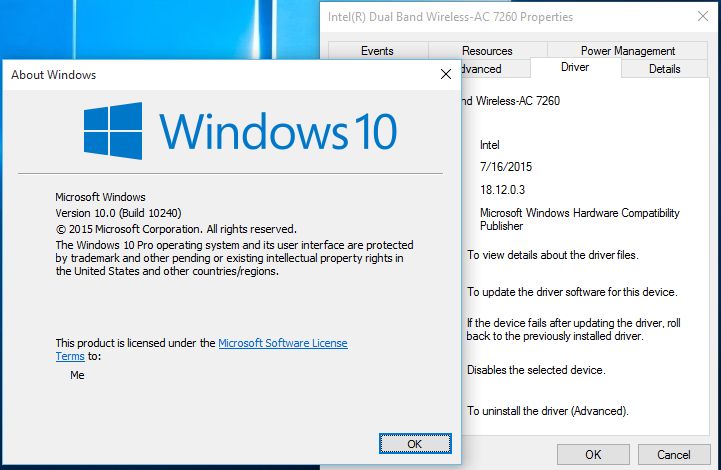Close the About Windows dialog
721x470 pixels.
click(x=446, y=74)
